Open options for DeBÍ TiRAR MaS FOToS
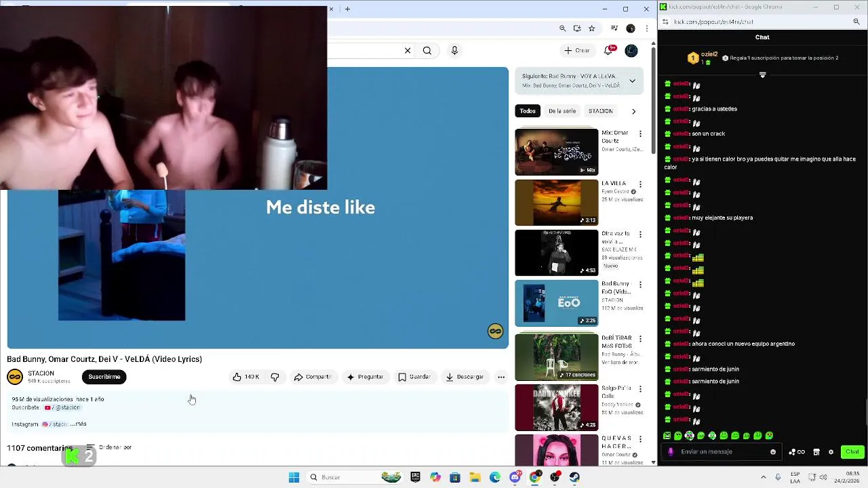The image size is (868, 488). [x=640, y=338]
